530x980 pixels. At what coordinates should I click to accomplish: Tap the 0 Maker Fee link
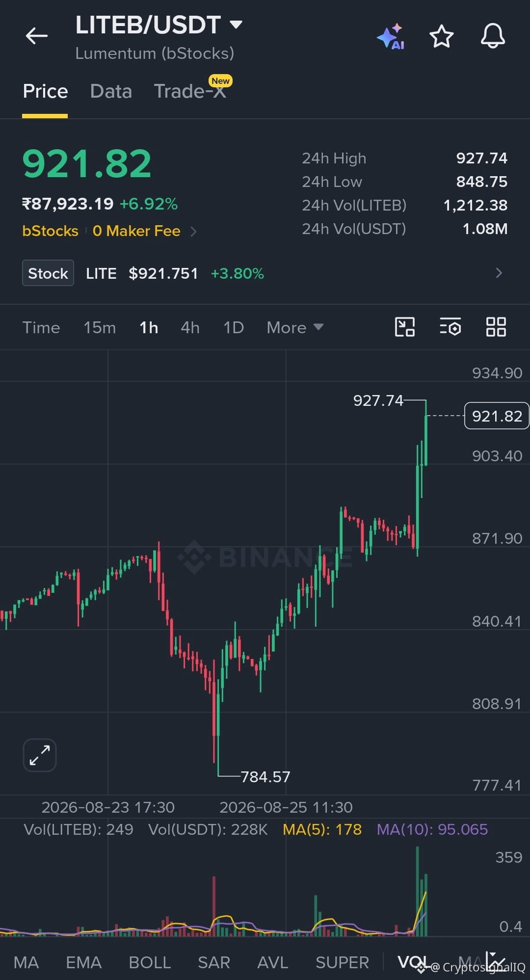136,231
